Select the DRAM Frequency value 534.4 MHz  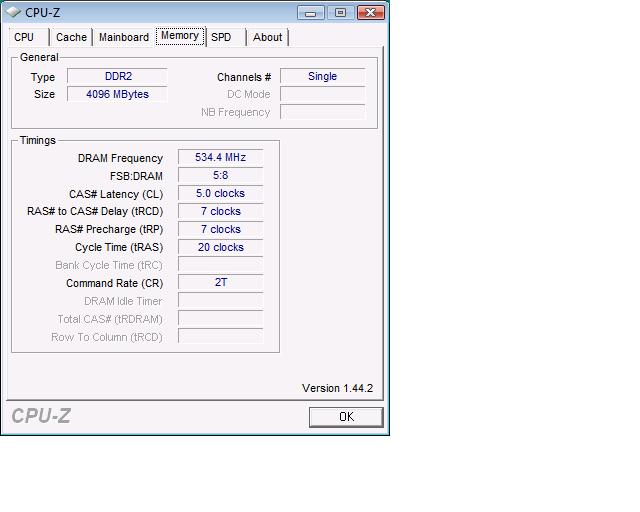220,157
